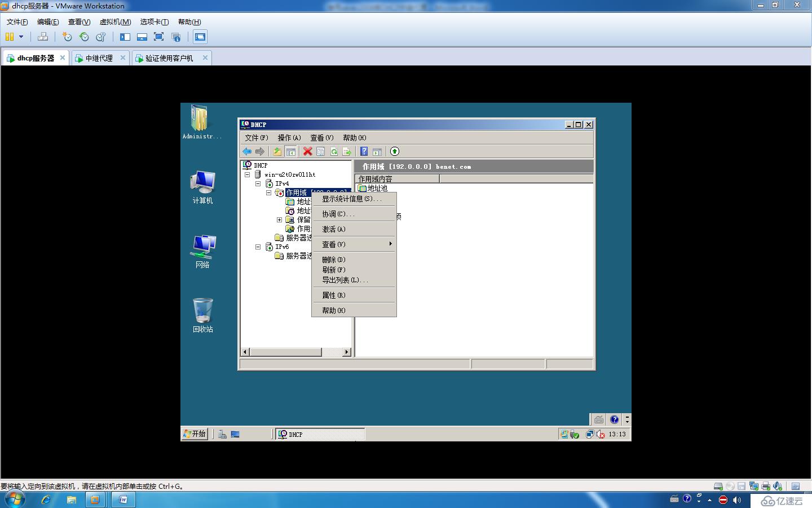Take a snapshot of the VM
The width and height of the screenshot is (812, 508).
tap(67, 37)
